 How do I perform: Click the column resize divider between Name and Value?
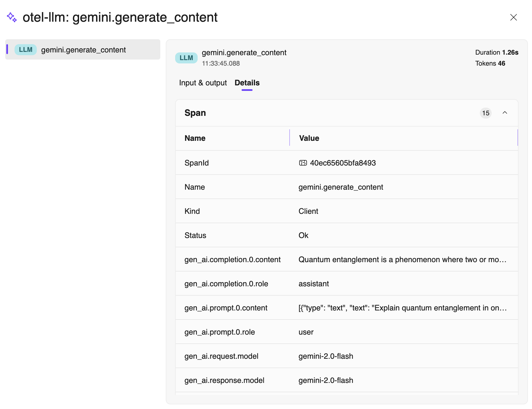pyautogui.click(x=290, y=138)
